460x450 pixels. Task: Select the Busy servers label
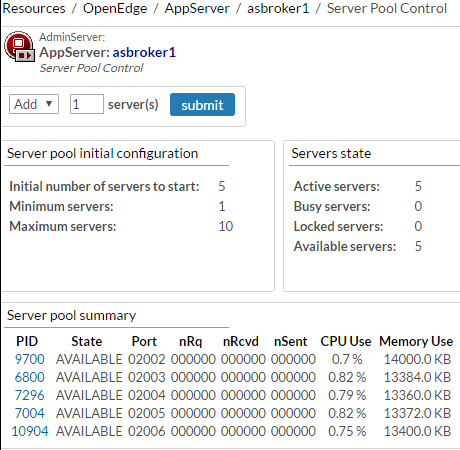pyautogui.click(x=332, y=206)
